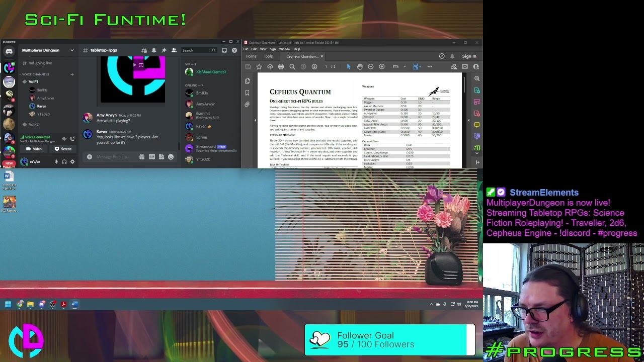The height and width of the screenshot is (362, 644).
Task: Open Discord inbox icon
Action: coord(224,50)
